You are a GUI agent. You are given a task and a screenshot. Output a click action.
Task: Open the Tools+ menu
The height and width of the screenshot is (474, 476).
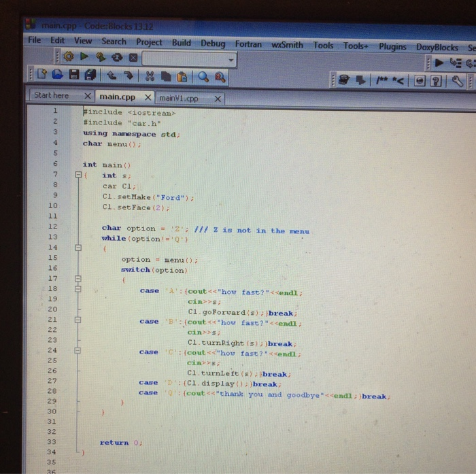tap(356, 46)
